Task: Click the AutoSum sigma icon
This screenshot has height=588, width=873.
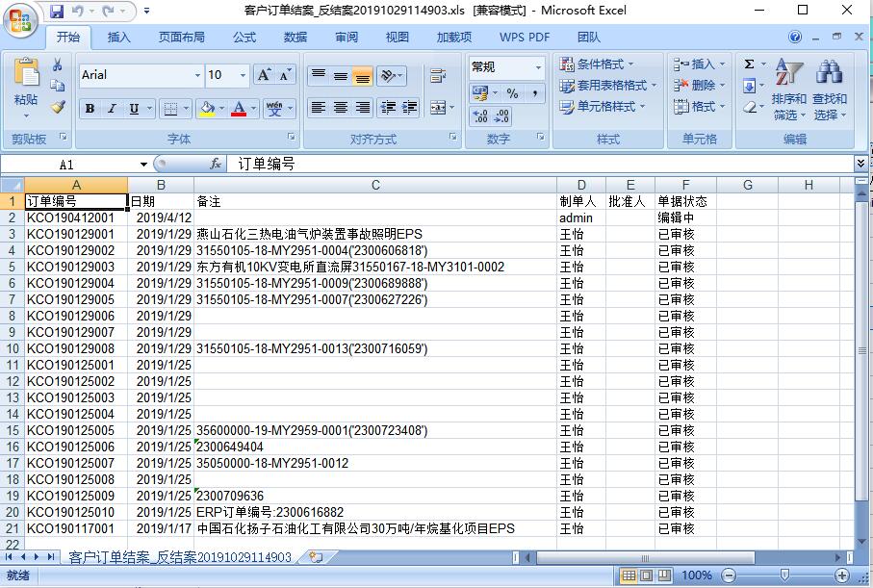Action: pos(749,64)
